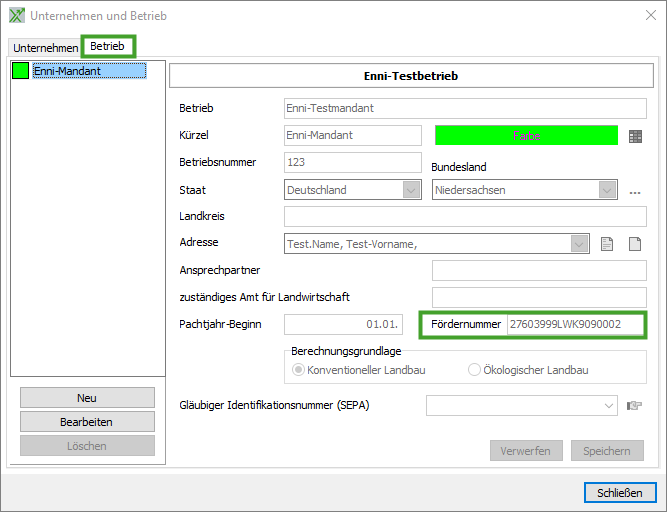The image size is (667, 512).
Task: Click the lined document icon next to Adresse
Action: pos(607,244)
